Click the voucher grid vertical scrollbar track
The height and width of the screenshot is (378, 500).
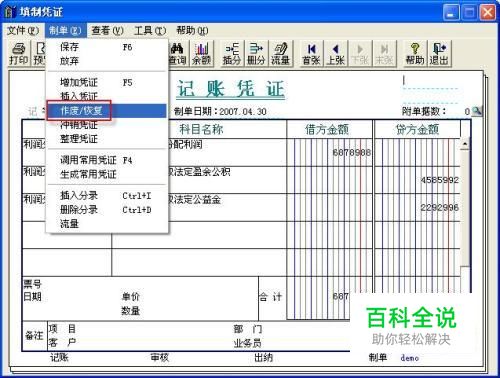coord(465,207)
